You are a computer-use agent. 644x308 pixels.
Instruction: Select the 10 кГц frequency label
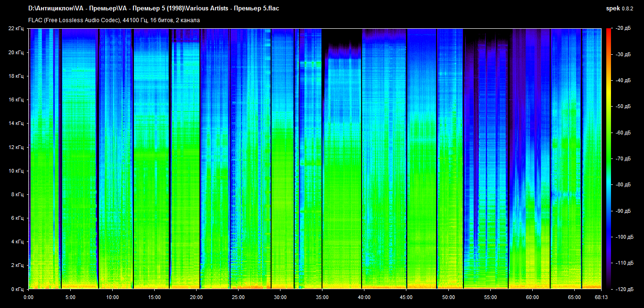(17, 170)
